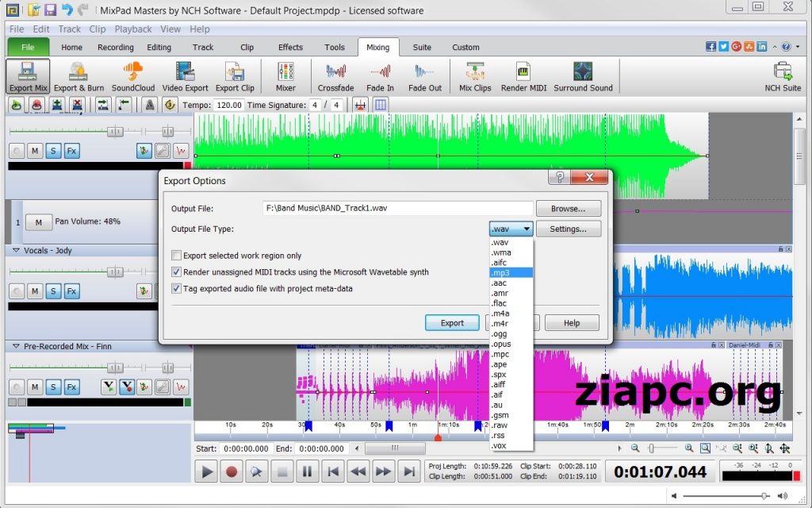Click the Export Mix ribbon icon
This screenshot has width=812, height=508.
(x=28, y=76)
